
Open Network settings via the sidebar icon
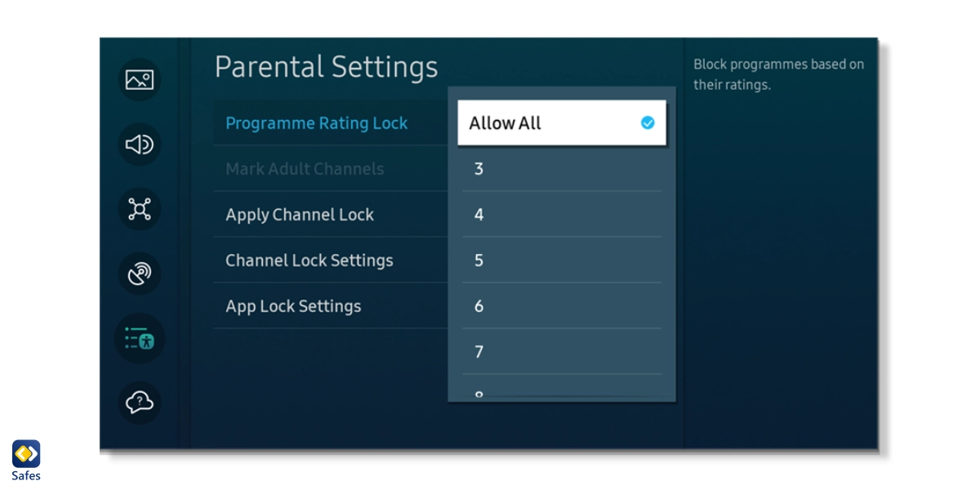click(139, 209)
